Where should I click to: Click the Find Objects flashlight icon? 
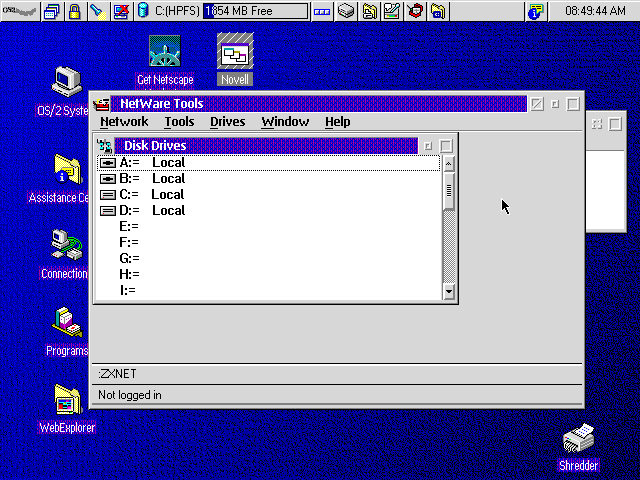pyautogui.click(x=98, y=11)
